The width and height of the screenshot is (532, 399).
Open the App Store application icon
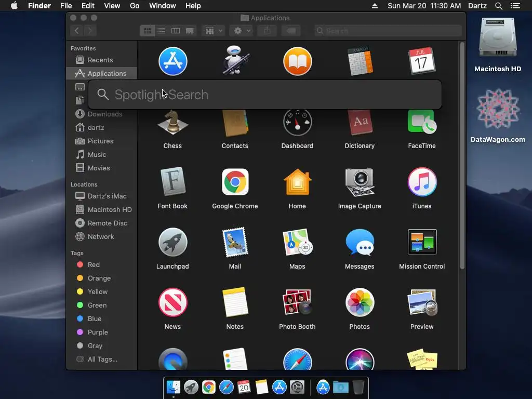click(172, 61)
